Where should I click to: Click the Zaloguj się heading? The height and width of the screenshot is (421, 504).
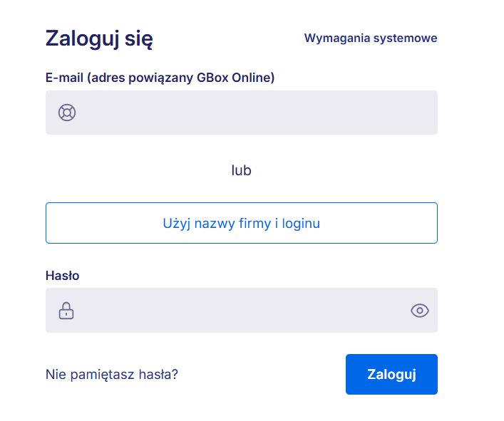(99, 38)
